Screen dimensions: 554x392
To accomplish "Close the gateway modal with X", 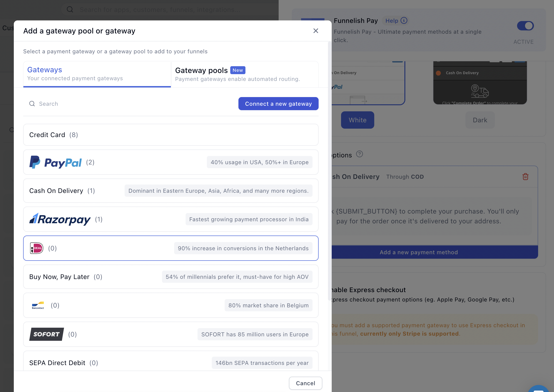I will 316,31.
